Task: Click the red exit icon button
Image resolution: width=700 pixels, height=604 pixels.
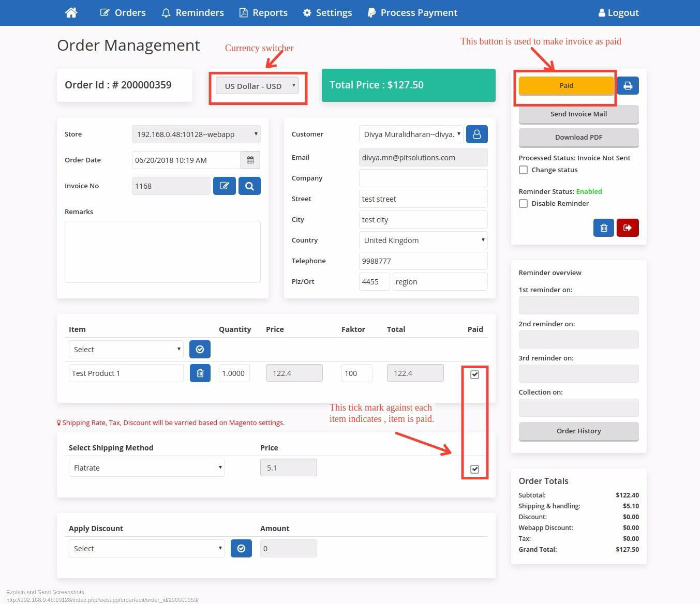Action: (x=628, y=228)
